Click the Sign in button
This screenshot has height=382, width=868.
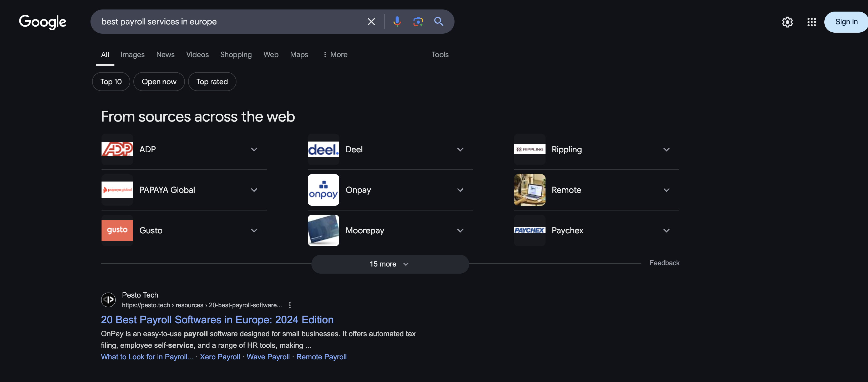[846, 22]
